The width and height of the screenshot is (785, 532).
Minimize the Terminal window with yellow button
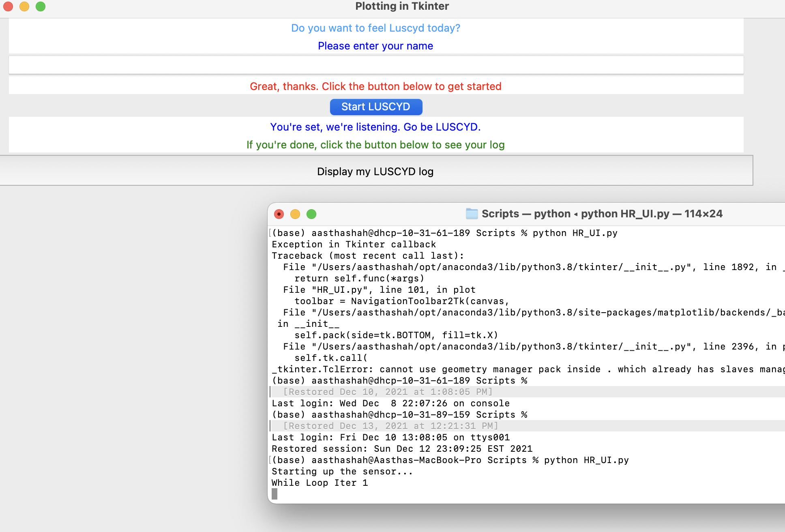coord(295,214)
